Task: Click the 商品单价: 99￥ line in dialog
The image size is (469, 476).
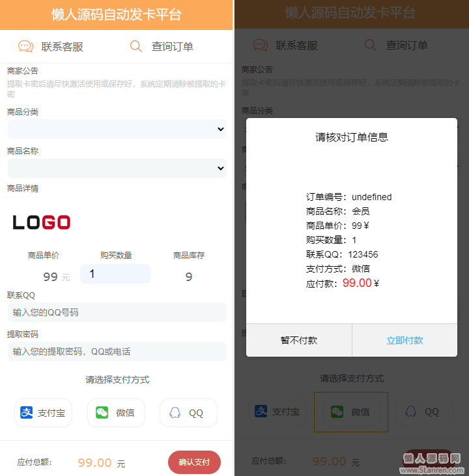Action: click(337, 226)
